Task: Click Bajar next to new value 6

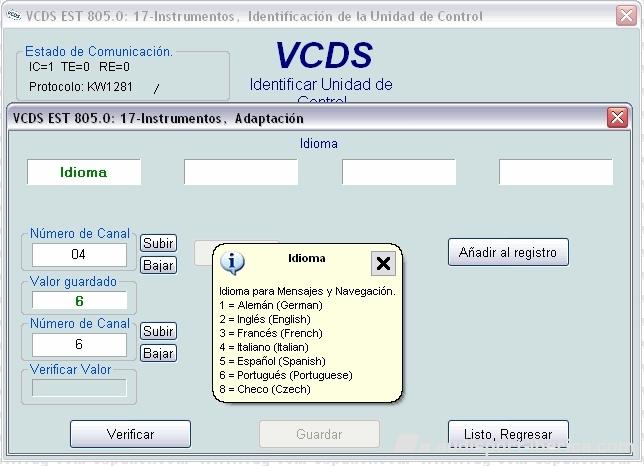Action: point(159,353)
